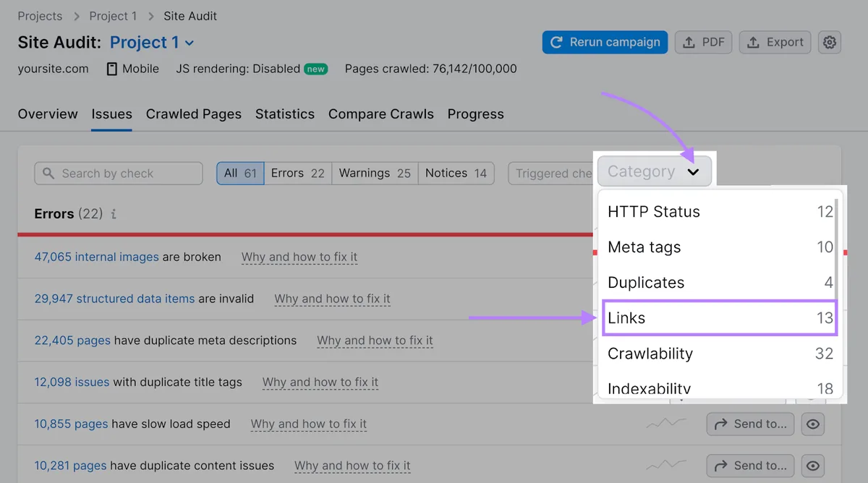The width and height of the screenshot is (868, 483).
Task: Filter issues by All 61
Action: pyautogui.click(x=240, y=174)
